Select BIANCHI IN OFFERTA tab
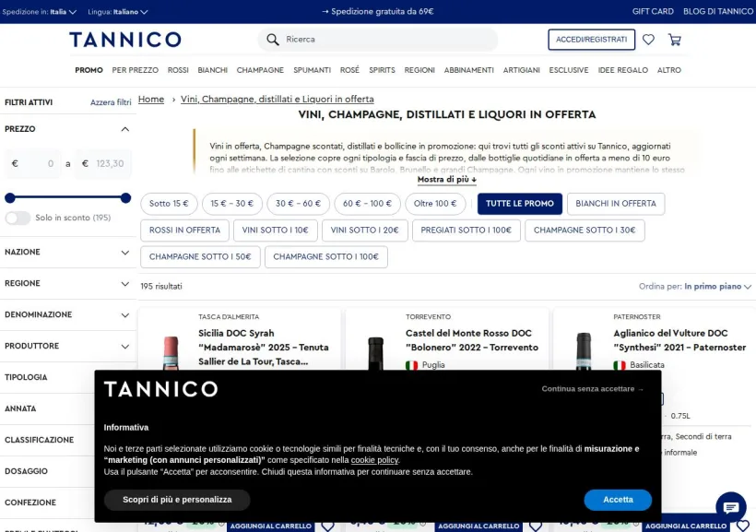756x532 pixels. point(616,204)
